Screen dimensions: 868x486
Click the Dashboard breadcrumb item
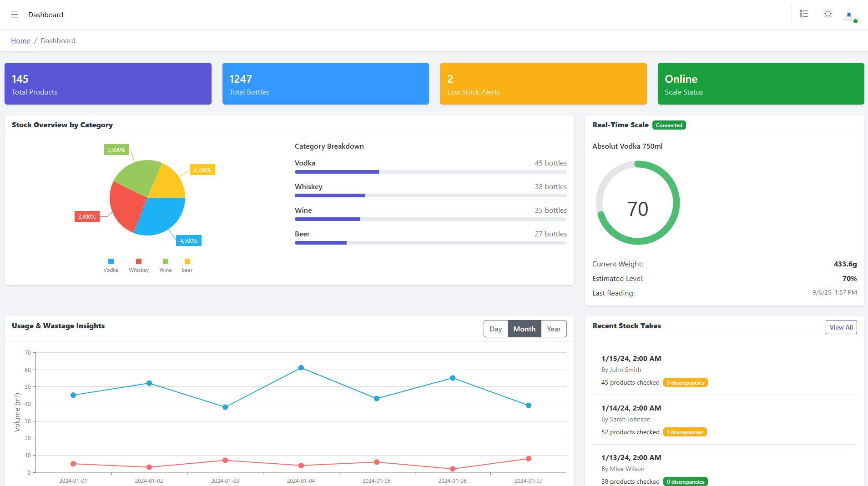(58, 40)
